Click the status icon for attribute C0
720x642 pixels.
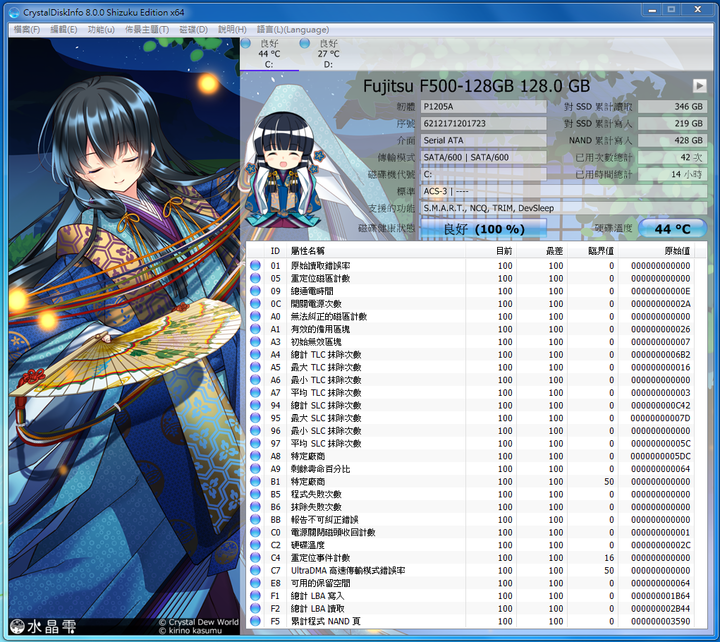(x=255, y=532)
